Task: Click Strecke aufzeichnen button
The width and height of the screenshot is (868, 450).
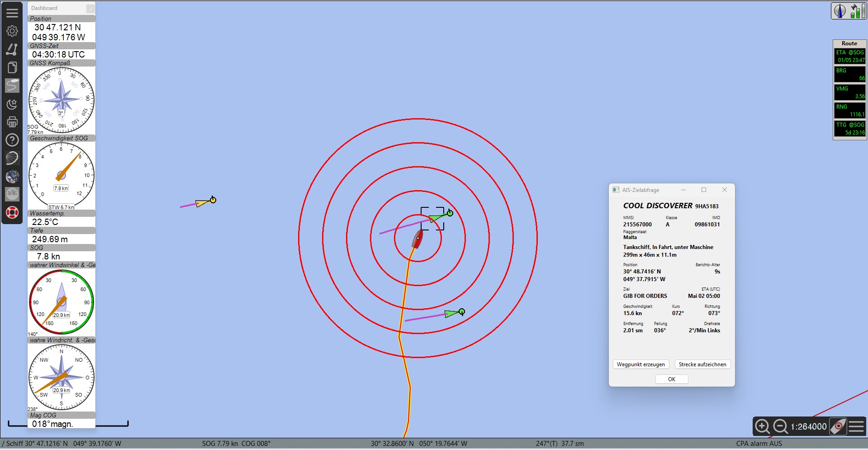Action: point(702,364)
